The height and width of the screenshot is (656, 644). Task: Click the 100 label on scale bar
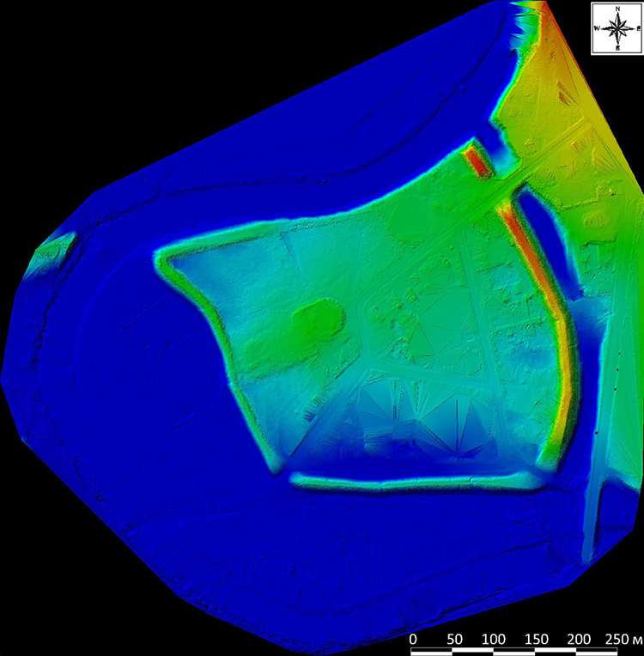493,640
